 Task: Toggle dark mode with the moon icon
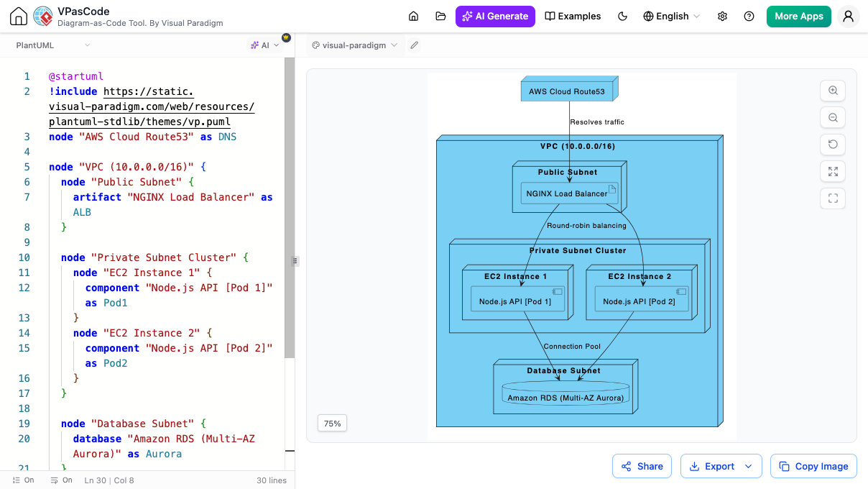coord(623,16)
